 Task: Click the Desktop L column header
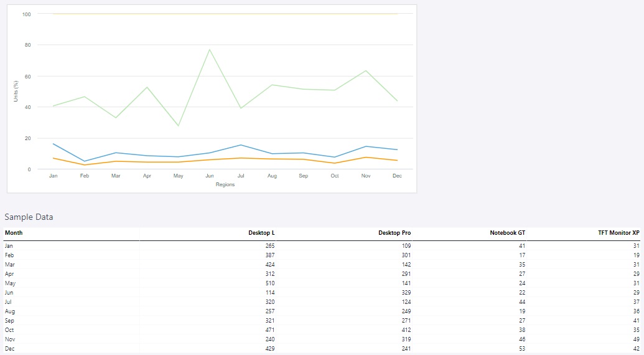click(261, 233)
